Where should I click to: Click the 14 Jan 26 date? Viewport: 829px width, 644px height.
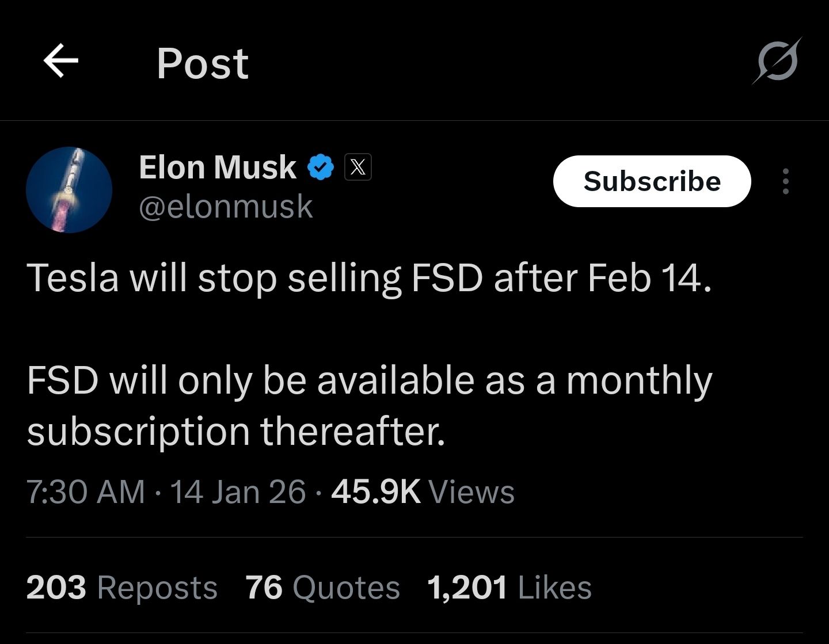click(238, 492)
